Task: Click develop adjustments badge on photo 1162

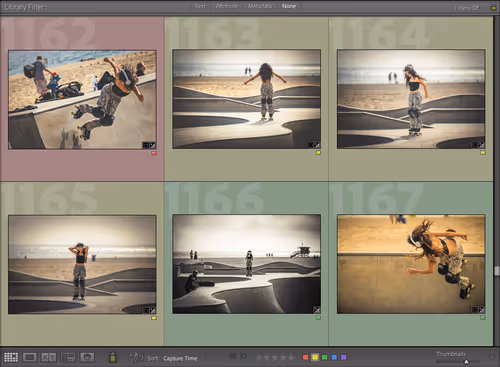Action: 152,145
